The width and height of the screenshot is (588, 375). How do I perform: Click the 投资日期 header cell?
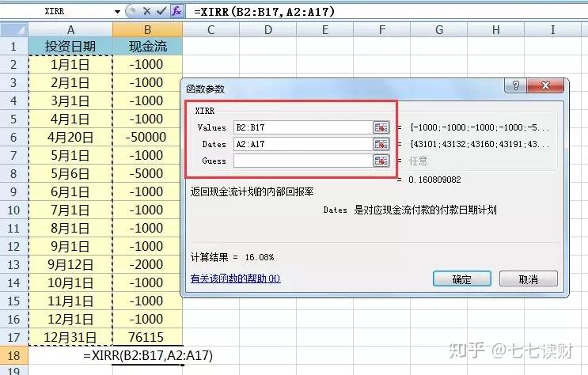(70, 46)
